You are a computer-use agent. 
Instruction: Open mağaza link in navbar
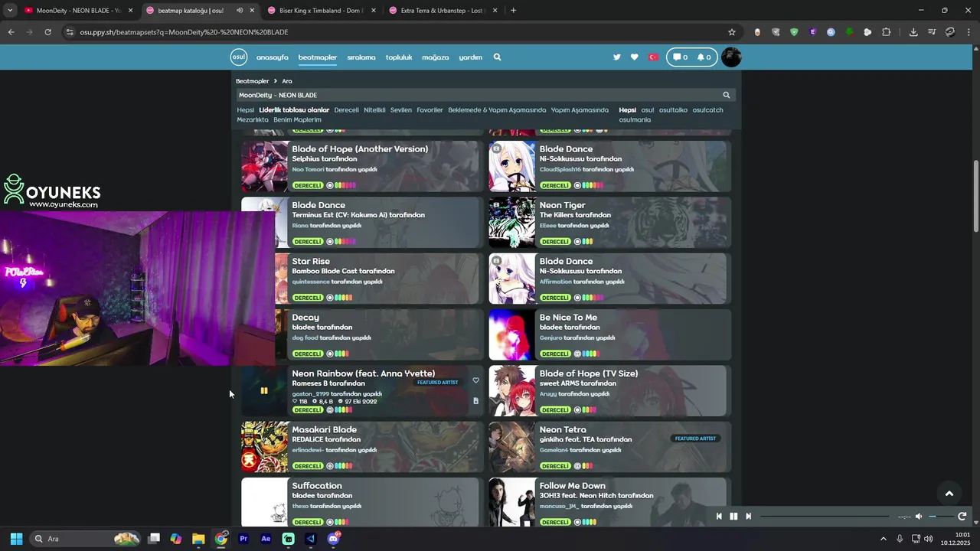(x=436, y=57)
